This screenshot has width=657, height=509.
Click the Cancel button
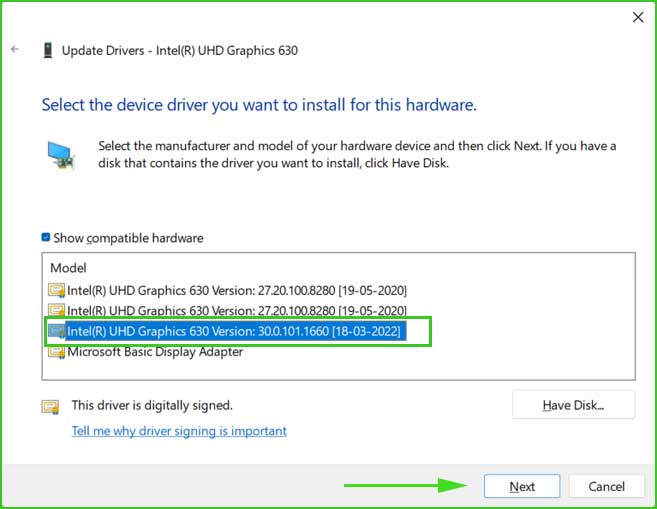(x=606, y=486)
